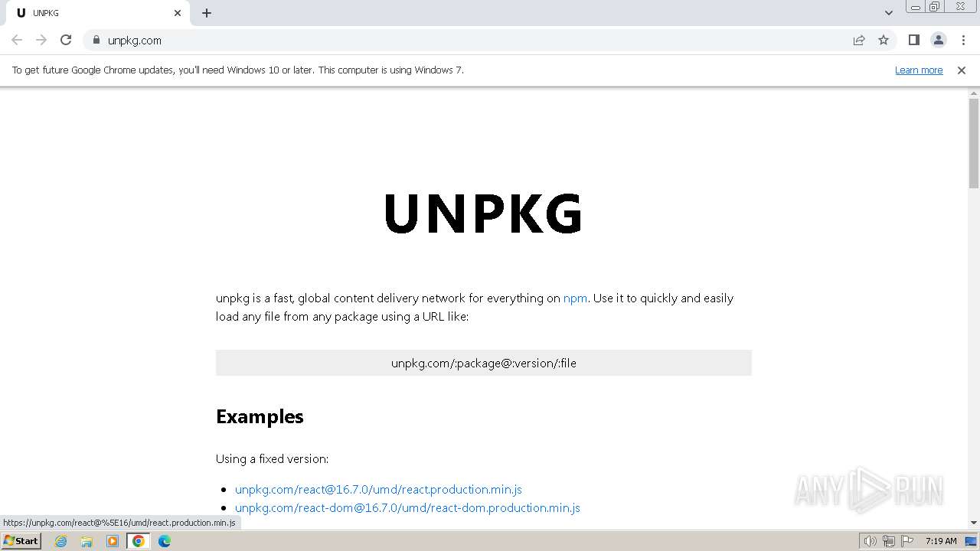Click the address bar URL unpkg.com
980x551 pixels.
135,41
